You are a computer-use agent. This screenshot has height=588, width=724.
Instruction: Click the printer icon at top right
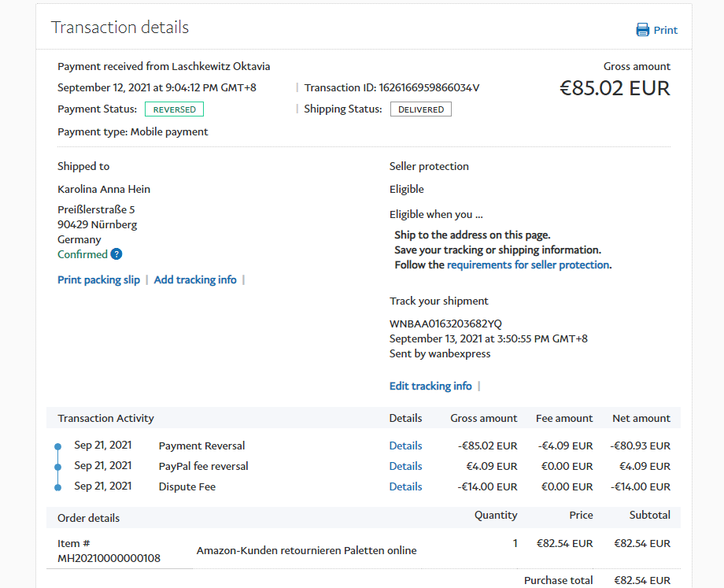tap(642, 30)
